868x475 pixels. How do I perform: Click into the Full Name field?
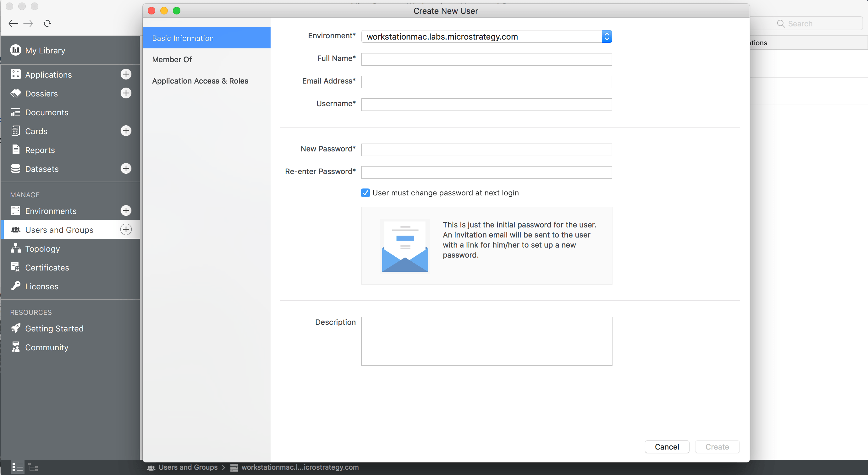pyautogui.click(x=486, y=59)
